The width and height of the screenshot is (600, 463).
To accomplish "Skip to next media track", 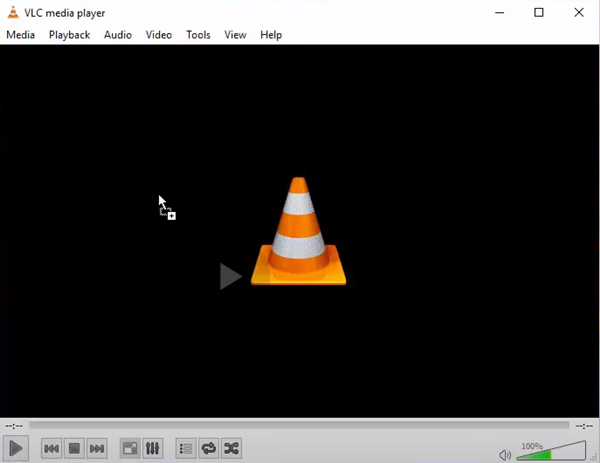I will point(96,448).
